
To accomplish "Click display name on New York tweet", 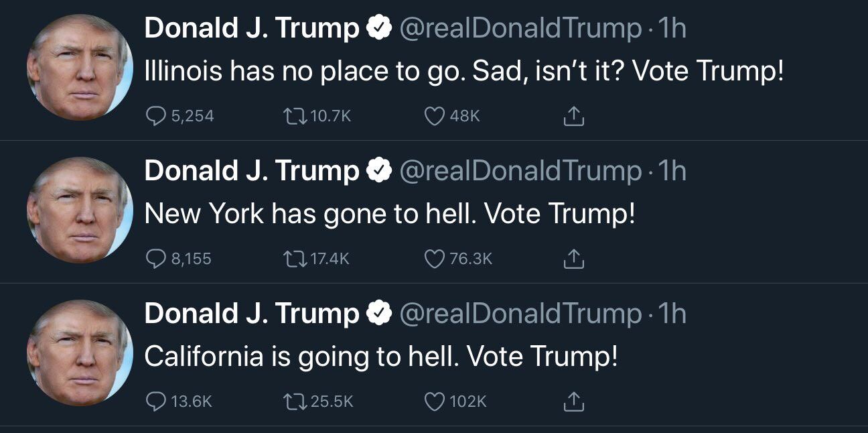I will [252, 172].
